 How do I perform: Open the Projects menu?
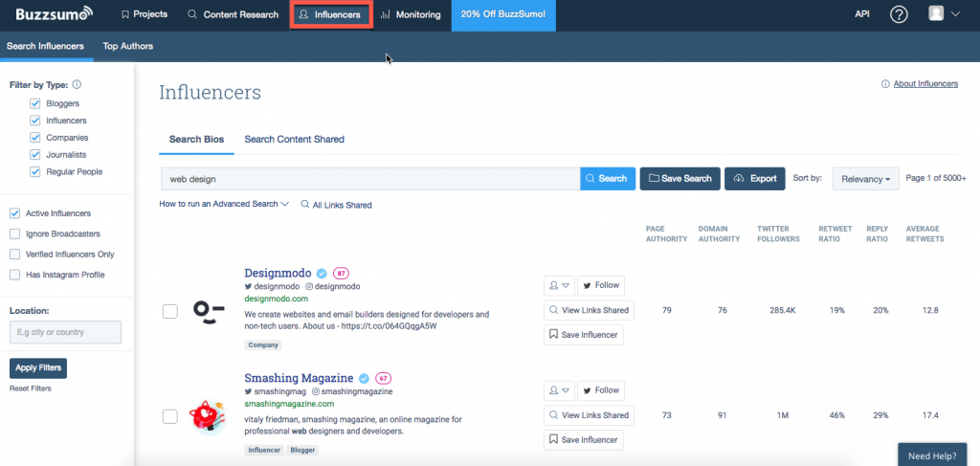click(x=145, y=14)
